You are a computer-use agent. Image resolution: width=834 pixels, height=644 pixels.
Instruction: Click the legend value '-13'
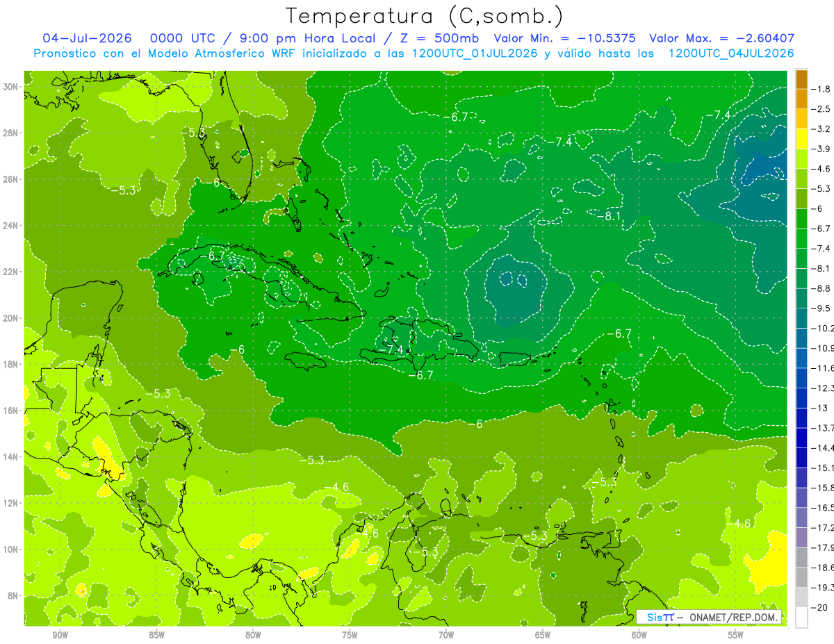[x=819, y=408]
